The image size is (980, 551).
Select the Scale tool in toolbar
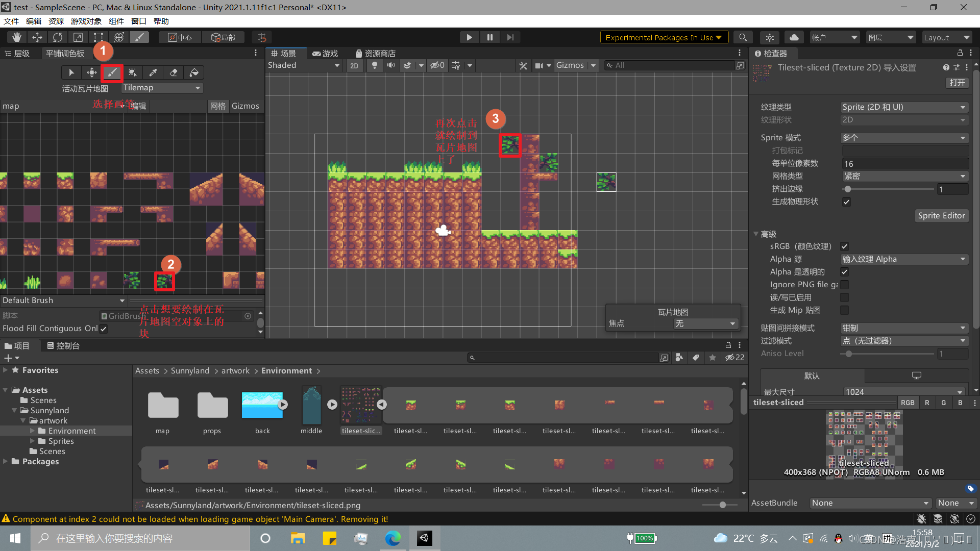coord(78,37)
